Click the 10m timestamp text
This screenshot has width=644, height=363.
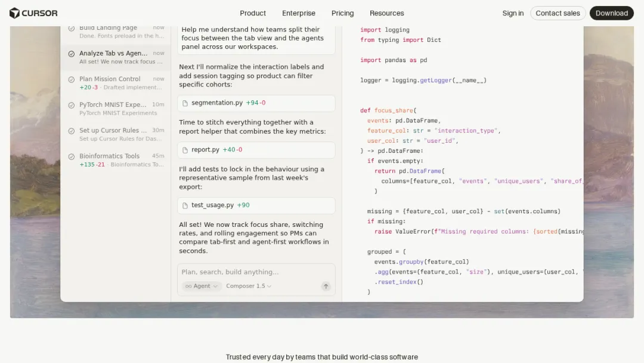point(158,104)
